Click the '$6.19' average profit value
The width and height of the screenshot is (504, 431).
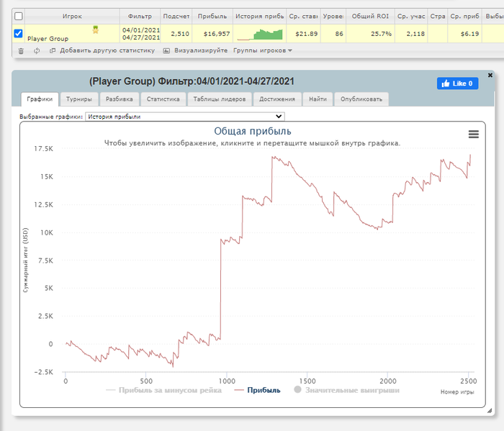point(469,34)
